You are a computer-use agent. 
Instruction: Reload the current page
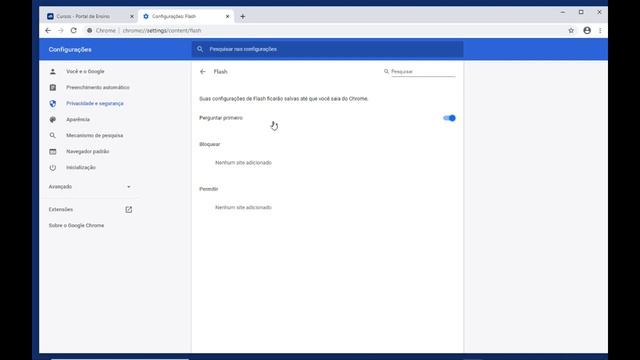tap(73, 31)
